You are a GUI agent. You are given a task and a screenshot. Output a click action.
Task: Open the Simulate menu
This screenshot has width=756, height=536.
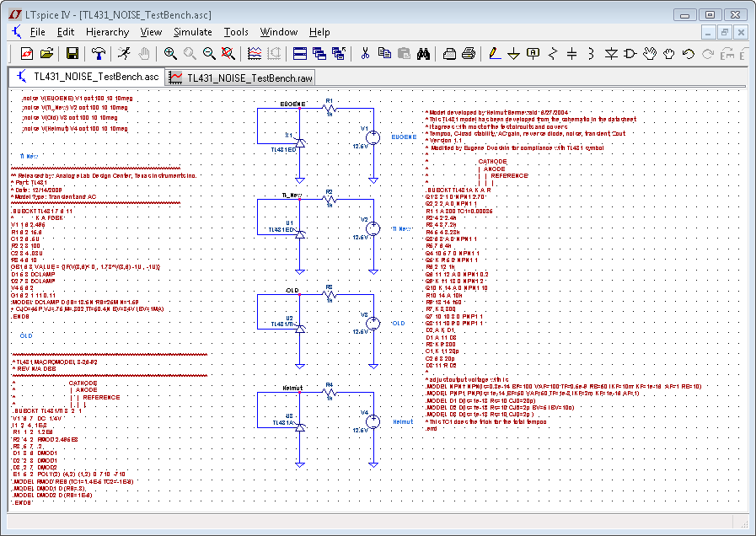[x=192, y=32]
